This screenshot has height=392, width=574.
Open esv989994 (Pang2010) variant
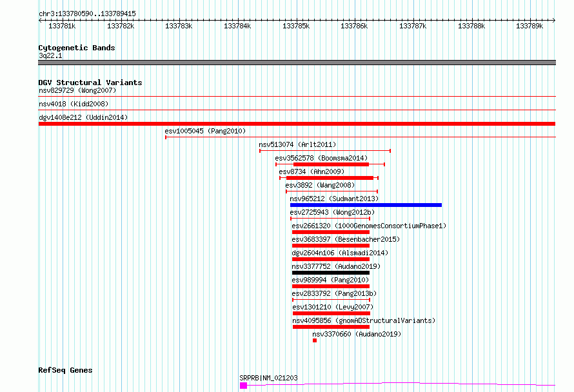tap(331, 280)
